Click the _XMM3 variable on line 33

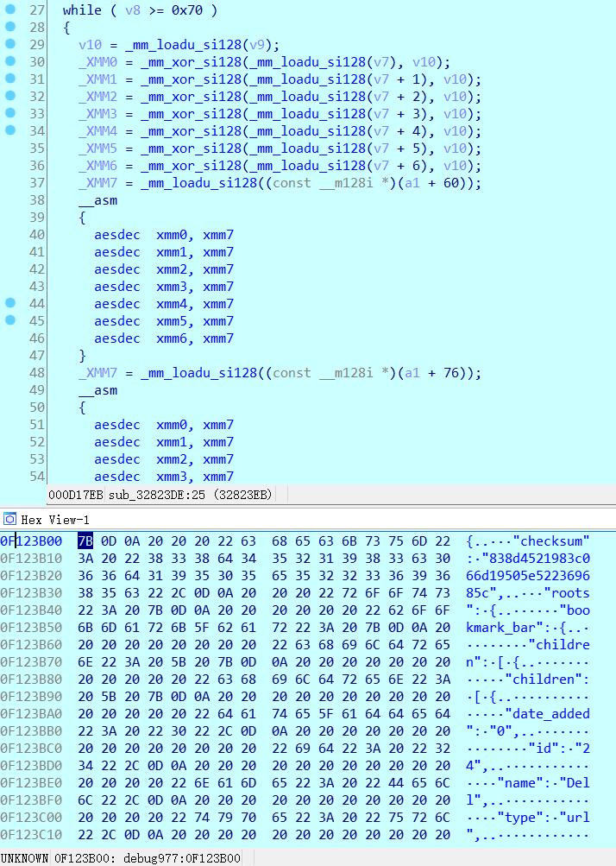click(97, 114)
